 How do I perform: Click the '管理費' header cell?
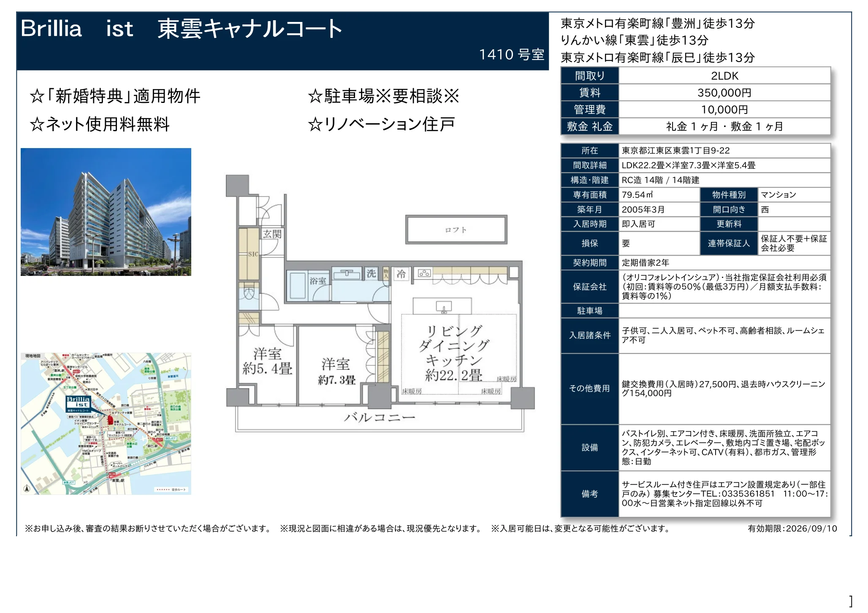[x=590, y=110]
